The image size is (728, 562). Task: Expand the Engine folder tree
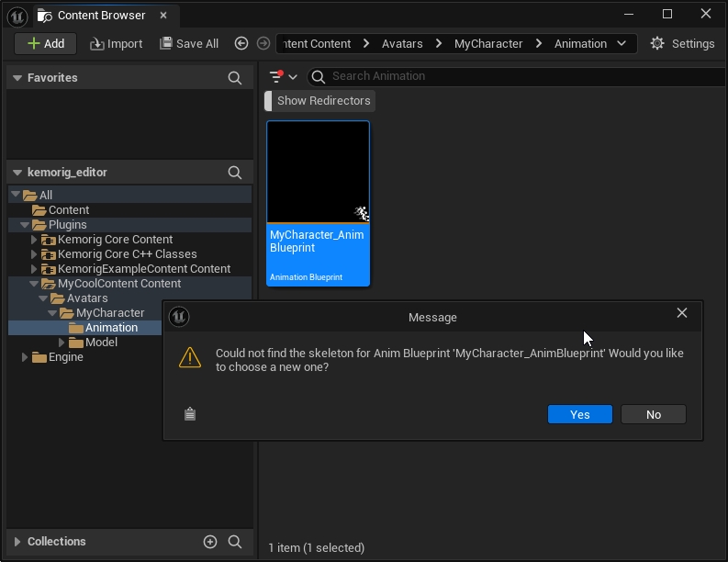point(25,357)
